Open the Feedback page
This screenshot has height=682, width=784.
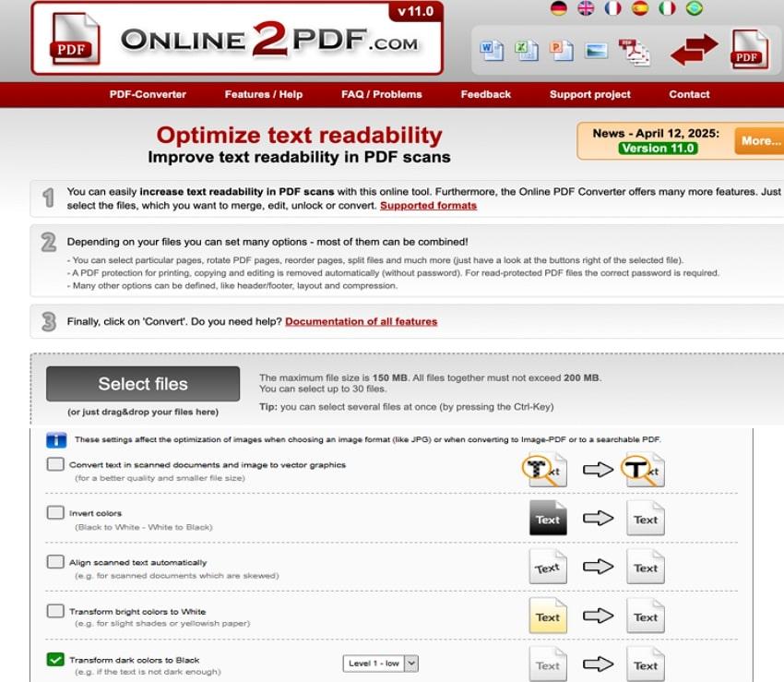coord(485,94)
